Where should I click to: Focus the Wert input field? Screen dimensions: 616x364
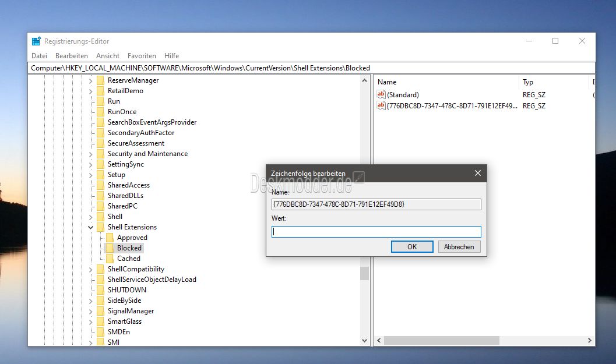[376, 232]
